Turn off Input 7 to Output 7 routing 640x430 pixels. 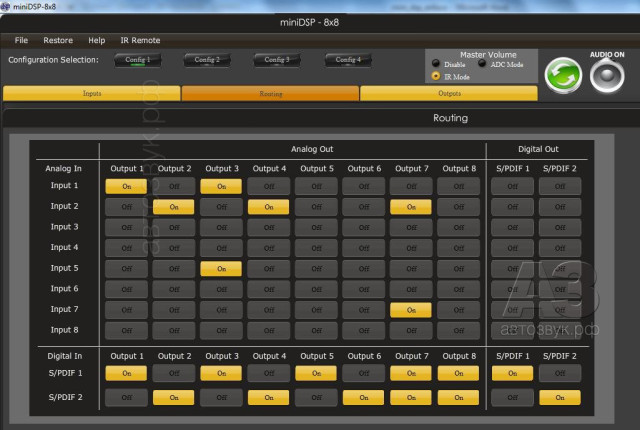tap(411, 310)
